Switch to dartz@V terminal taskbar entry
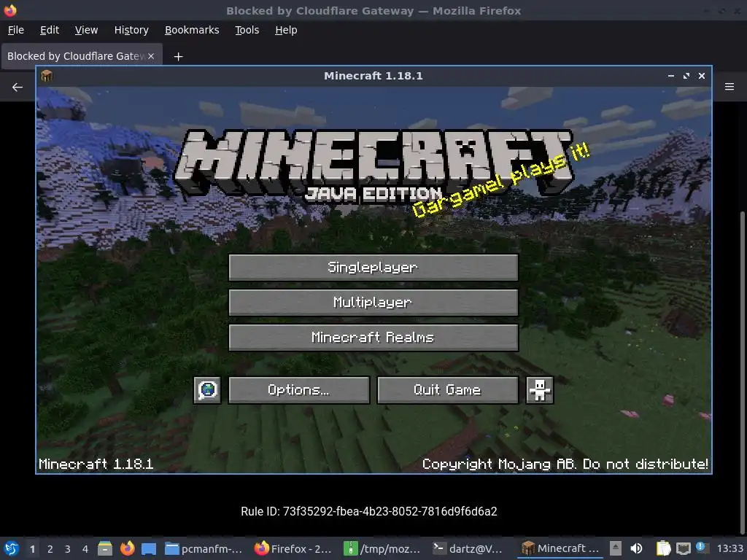This screenshot has height=560, width=747. (x=468, y=548)
